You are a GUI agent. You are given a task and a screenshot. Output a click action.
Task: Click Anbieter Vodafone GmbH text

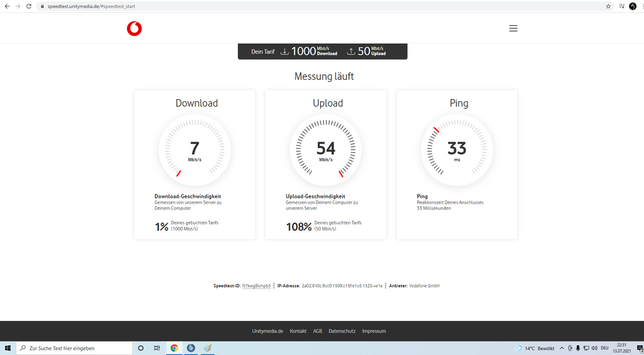(x=415, y=285)
